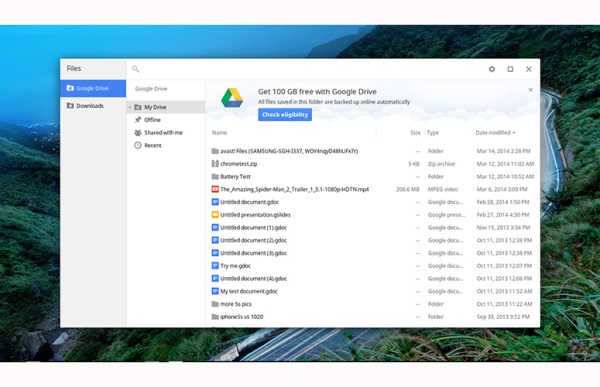Click the Google Drive breadcrumb label
Image resolution: width=600 pixels, height=387 pixels.
(151, 89)
